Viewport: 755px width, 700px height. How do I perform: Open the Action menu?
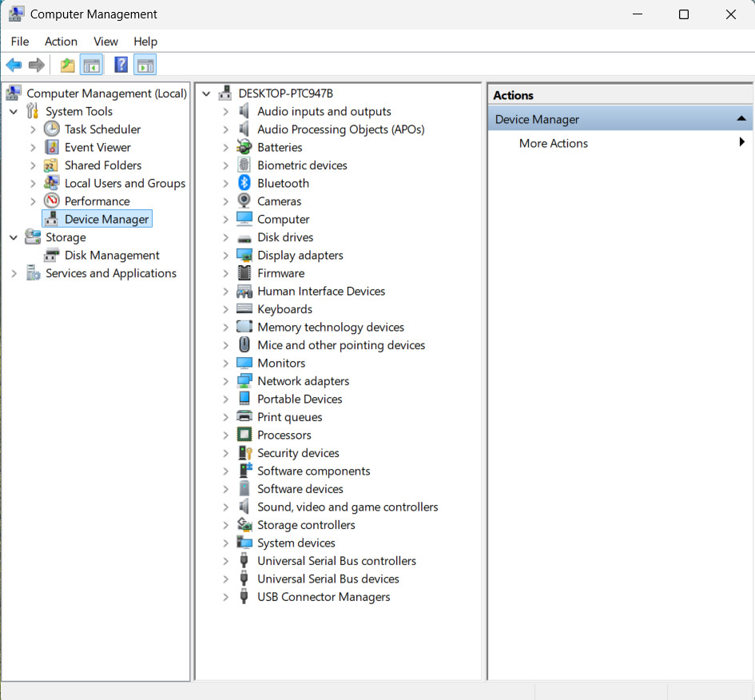[61, 42]
